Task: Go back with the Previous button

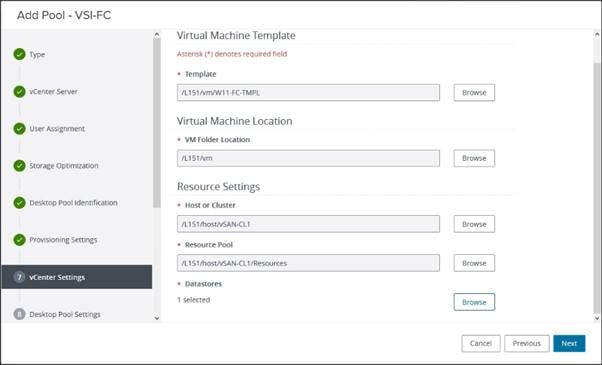Action: point(527,344)
